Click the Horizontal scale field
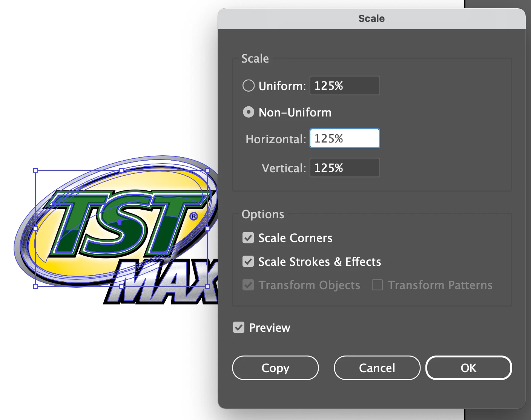 (345, 138)
